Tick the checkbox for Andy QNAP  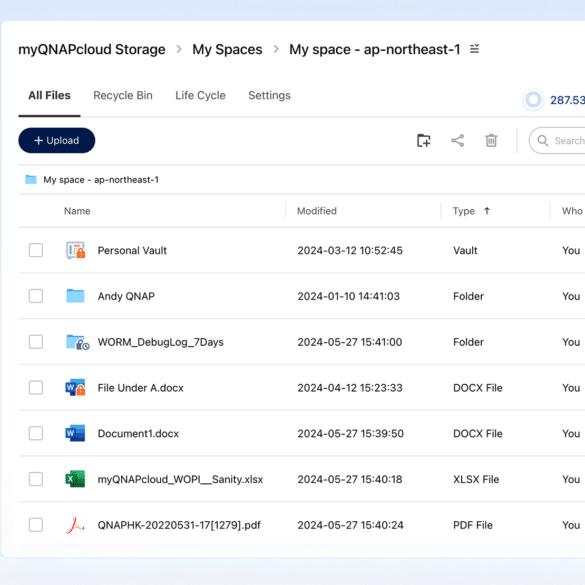(x=36, y=296)
